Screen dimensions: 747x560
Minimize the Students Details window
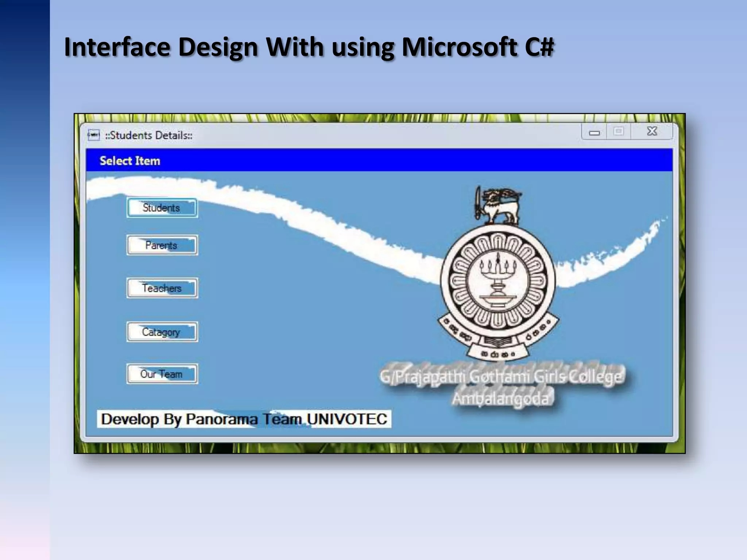(x=594, y=132)
